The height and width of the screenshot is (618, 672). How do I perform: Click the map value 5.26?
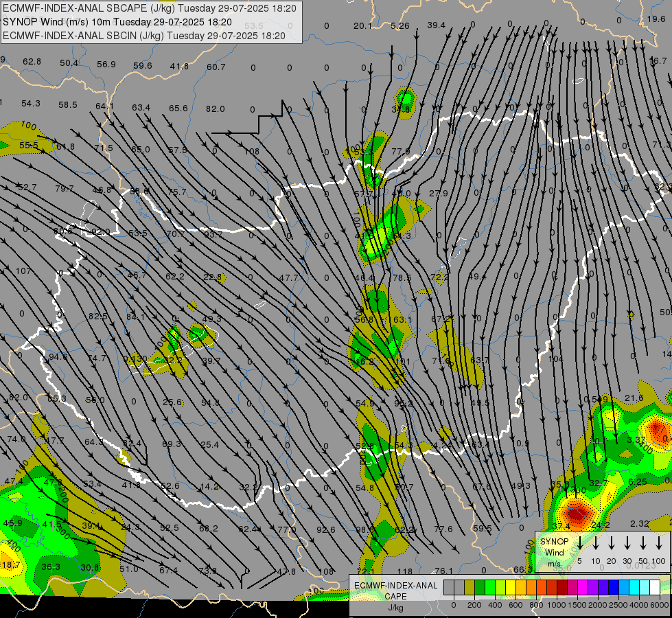(400, 25)
